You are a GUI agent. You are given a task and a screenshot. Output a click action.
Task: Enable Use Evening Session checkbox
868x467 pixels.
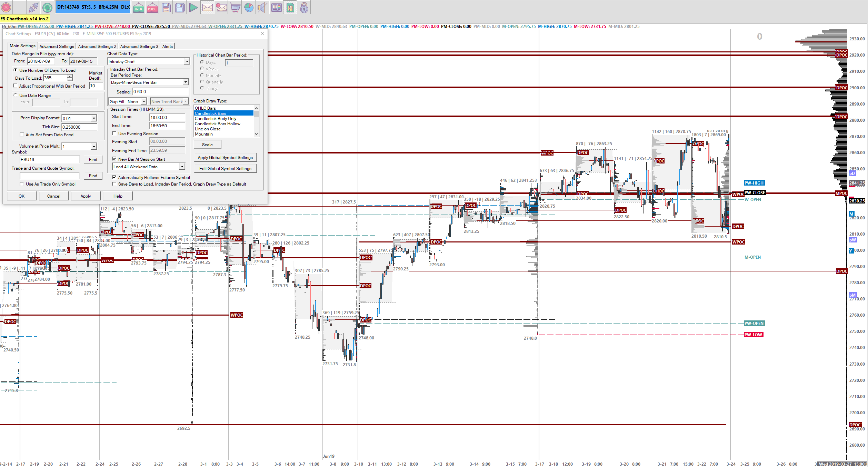114,133
